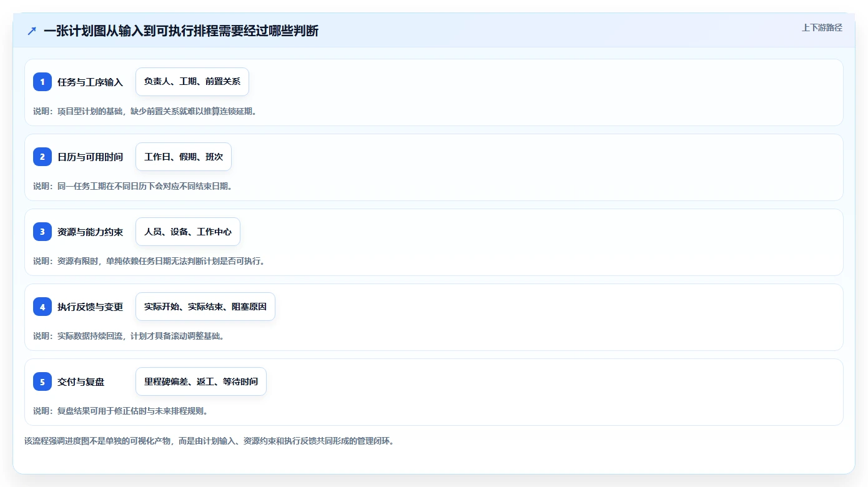This screenshot has width=868, height=487.
Task: Click the 执行反馈与变更 step title
Action: tap(90, 307)
